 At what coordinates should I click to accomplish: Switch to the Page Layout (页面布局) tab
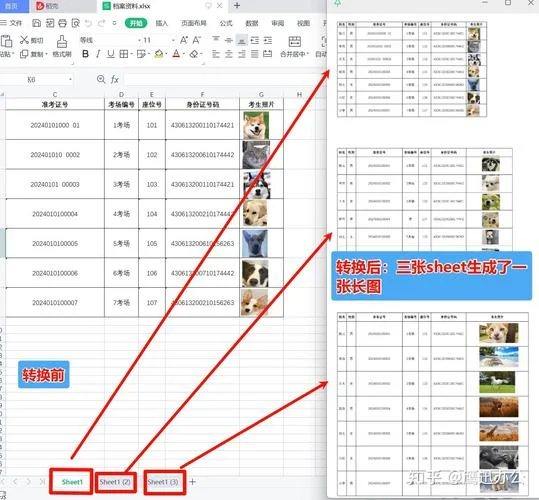coord(194,23)
